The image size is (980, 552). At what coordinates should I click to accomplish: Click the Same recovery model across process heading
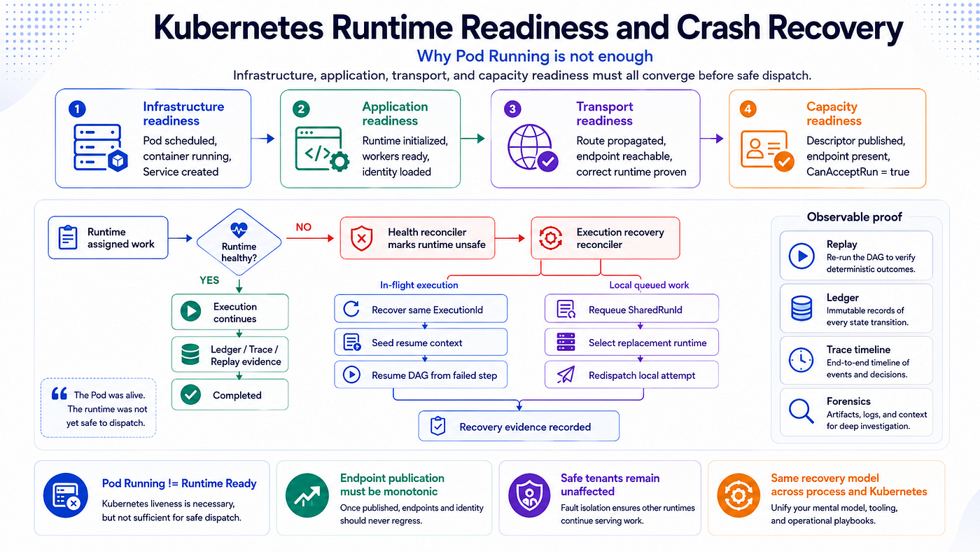pos(848,485)
